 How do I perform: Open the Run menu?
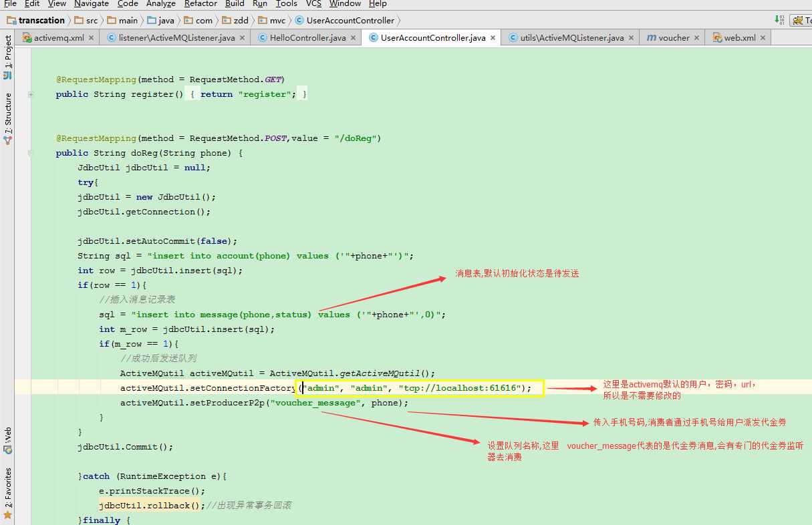coord(260,3)
